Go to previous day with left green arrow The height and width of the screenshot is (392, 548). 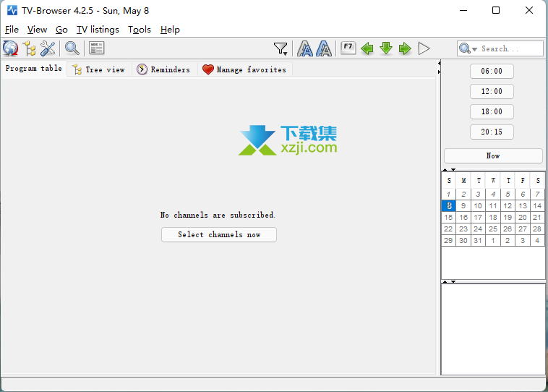pyautogui.click(x=367, y=48)
